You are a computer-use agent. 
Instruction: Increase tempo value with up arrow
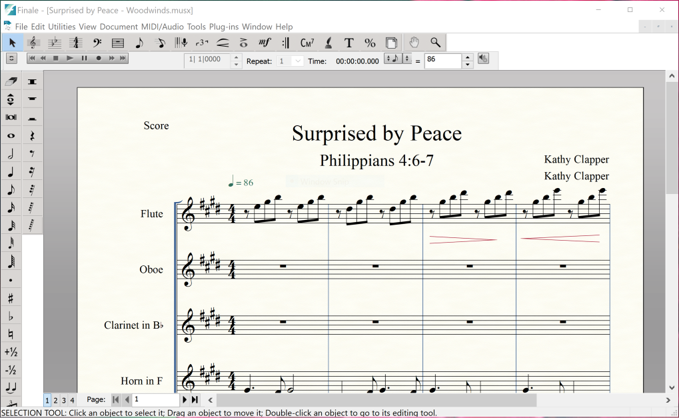tap(467, 57)
